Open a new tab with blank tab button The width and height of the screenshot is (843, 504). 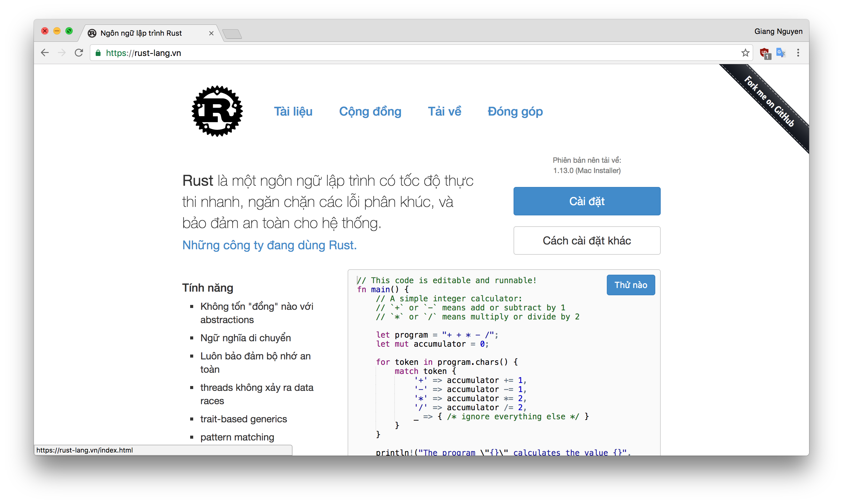coord(232,34)
